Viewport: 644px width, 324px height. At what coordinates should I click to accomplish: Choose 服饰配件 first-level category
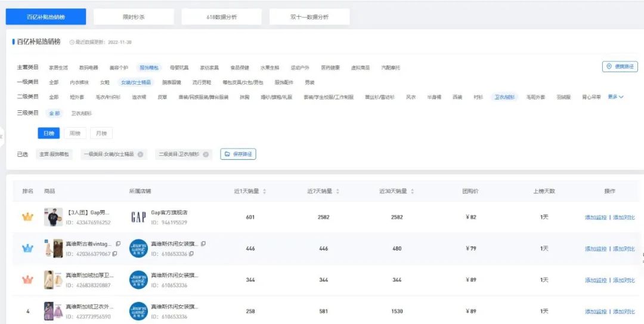[x=284, y=82]
